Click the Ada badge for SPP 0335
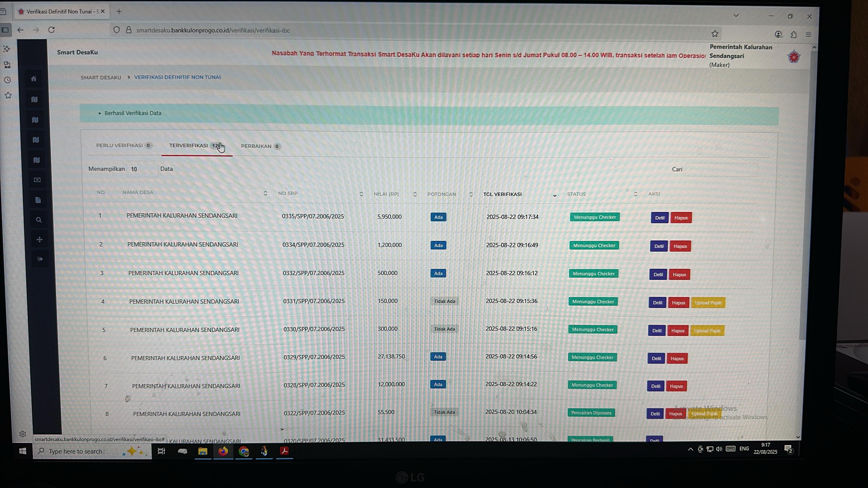The height and width of the screenshot is (488, 868). (438, 217)
